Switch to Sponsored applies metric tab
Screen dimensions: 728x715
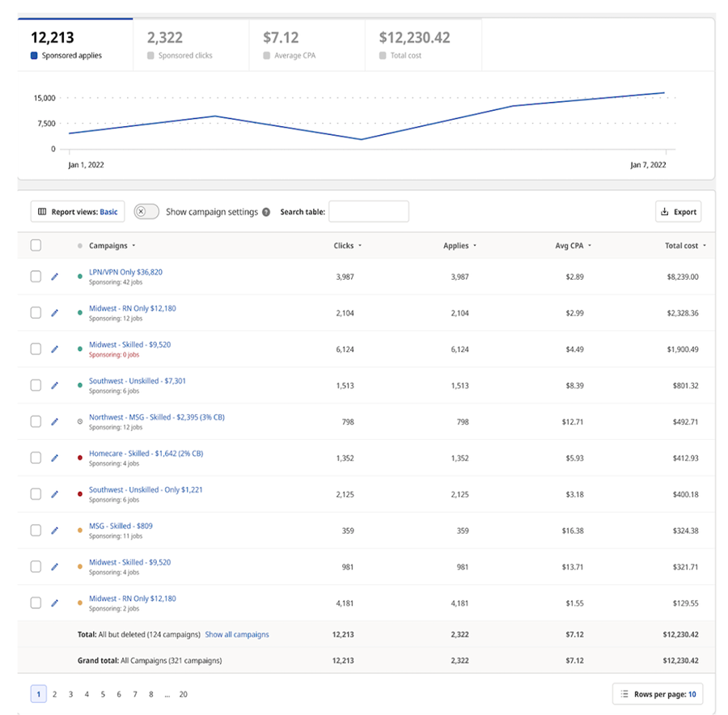coord(75,44)
